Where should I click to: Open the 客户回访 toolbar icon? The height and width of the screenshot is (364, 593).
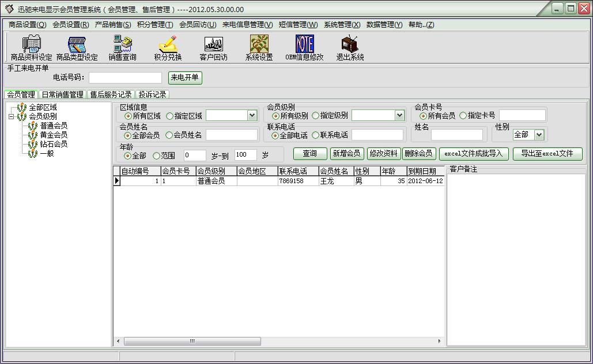213,45
